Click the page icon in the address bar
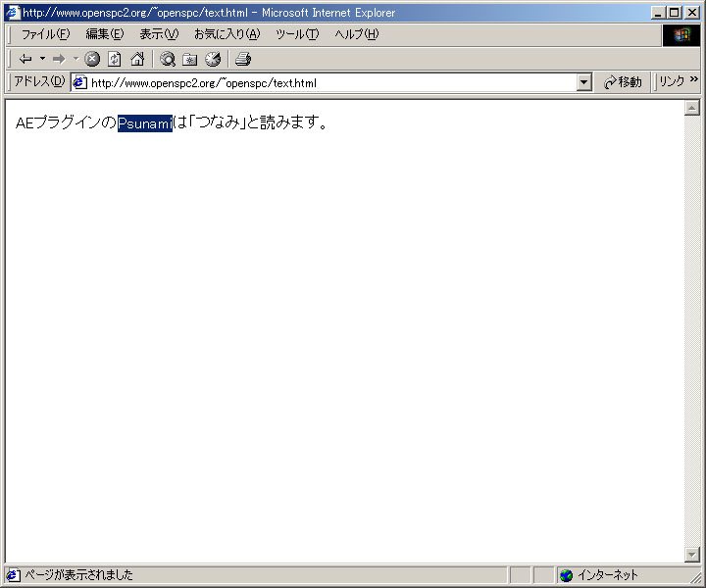Screen dimensions: 706x588 click(79, 82)
